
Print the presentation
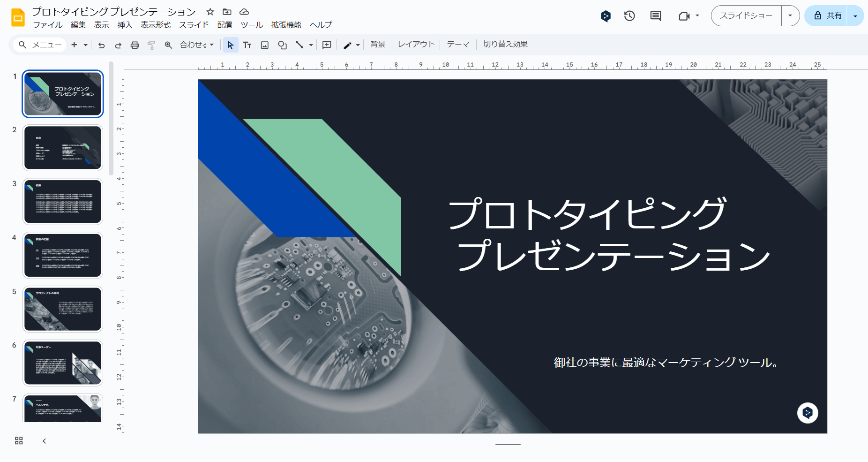pos(135,45)
